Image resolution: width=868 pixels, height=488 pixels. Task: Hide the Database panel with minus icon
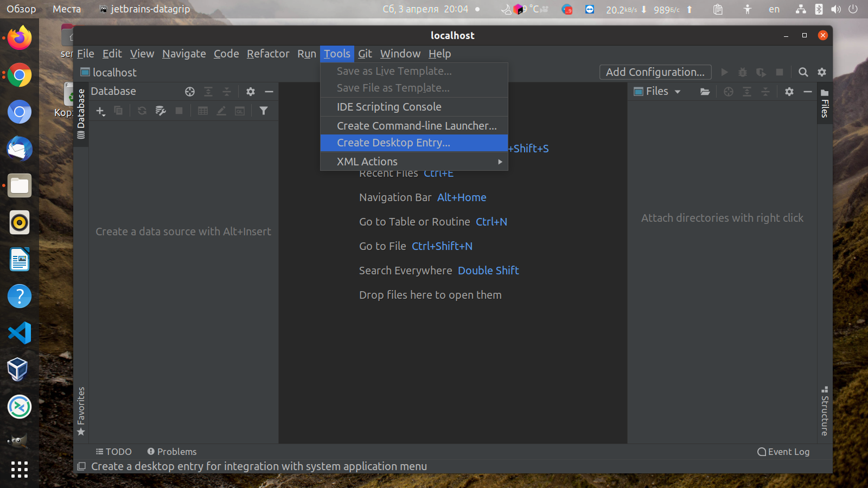(x=269, y=92)
